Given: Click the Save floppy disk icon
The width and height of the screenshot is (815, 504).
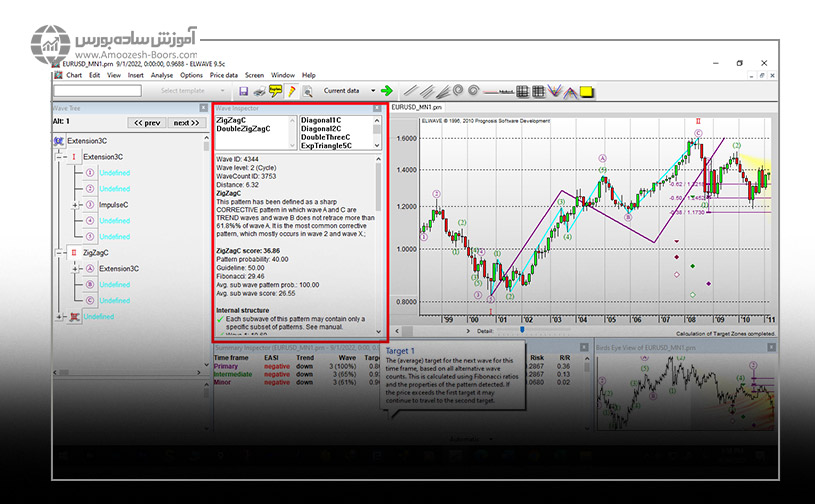Looking at the screenshot, I should [x=243, y=91].
